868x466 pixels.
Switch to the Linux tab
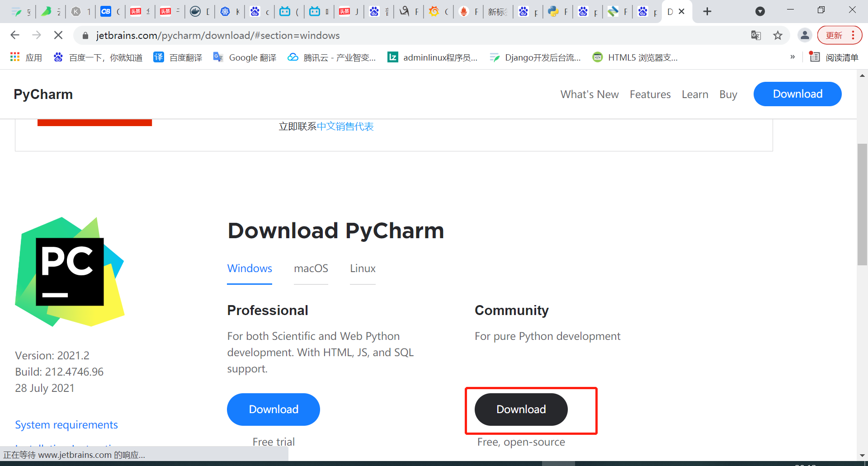[363, 268]
